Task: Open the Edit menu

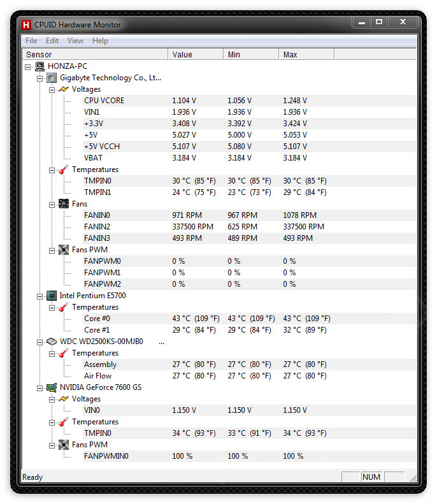Action: pyautogui.click(x=52, y=41)
